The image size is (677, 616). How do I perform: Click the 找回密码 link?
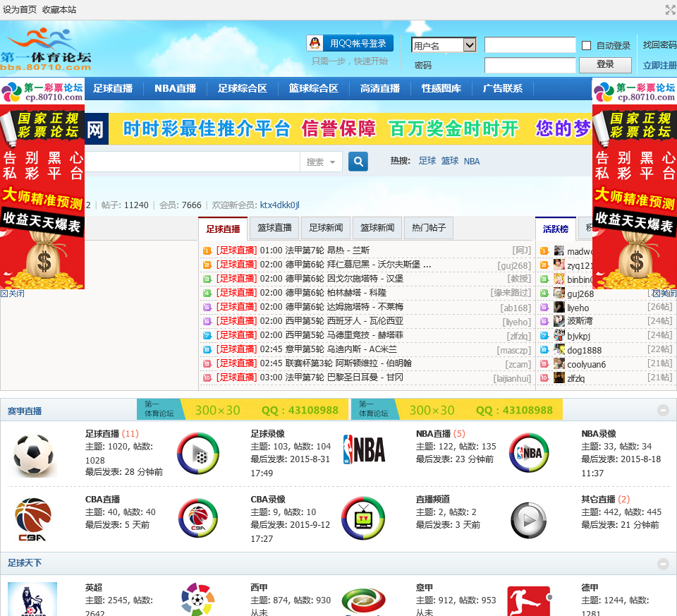tap(659, 45)
